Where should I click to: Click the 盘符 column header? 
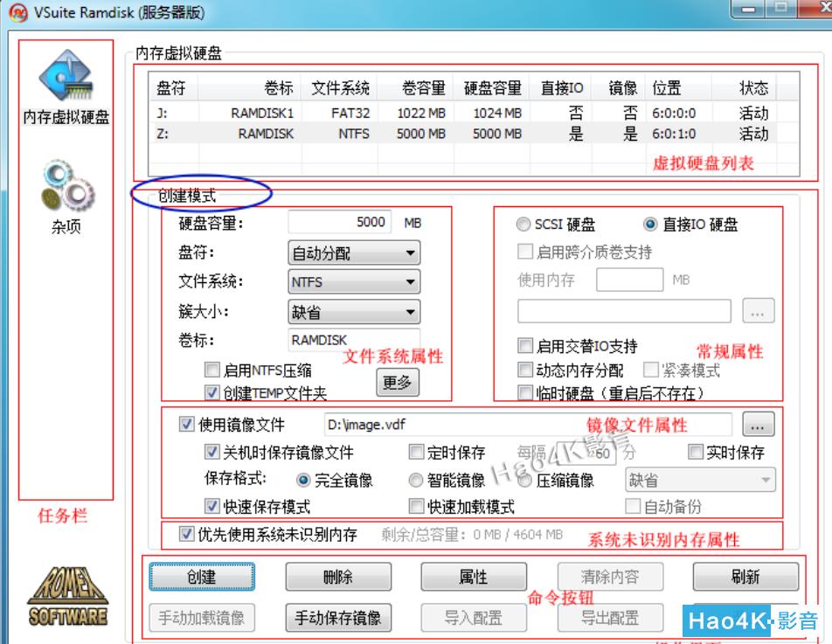pos(173,87)
